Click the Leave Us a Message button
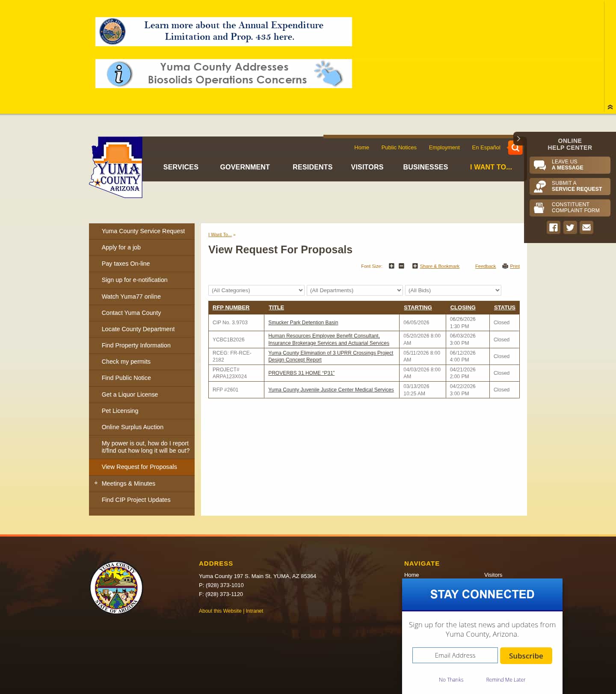This screenshot has height=694, width=616. (x=570, y=165)
